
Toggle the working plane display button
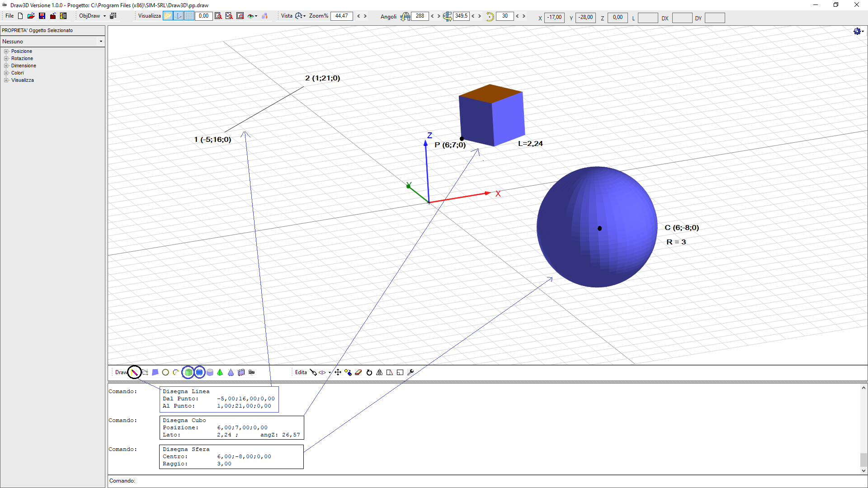(x=168, y=16)
